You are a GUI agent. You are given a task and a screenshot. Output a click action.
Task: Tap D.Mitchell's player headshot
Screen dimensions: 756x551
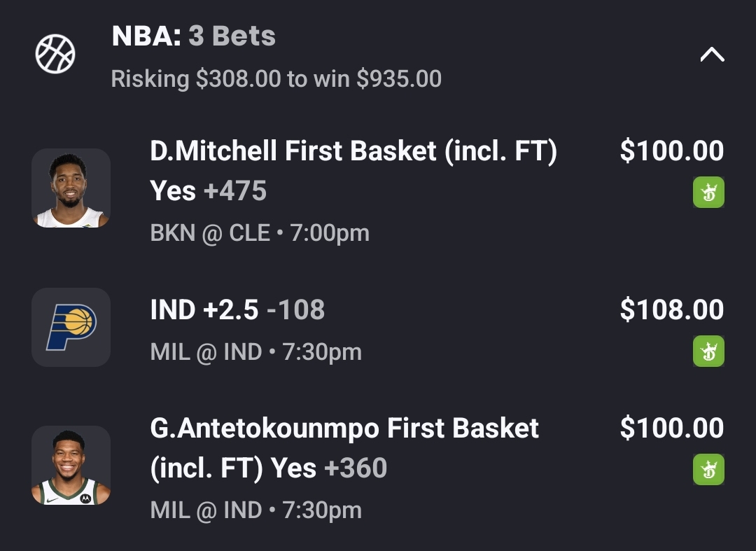(x=71, y=188)
